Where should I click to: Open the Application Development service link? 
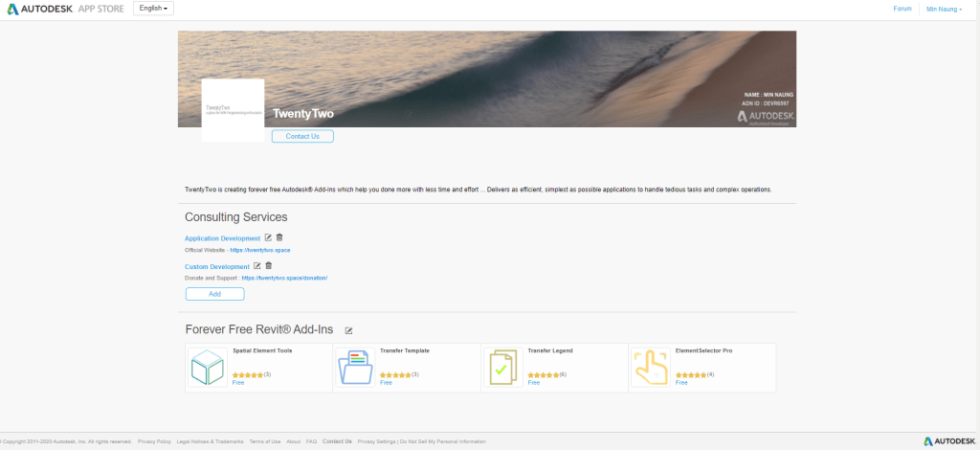point(222,238)
